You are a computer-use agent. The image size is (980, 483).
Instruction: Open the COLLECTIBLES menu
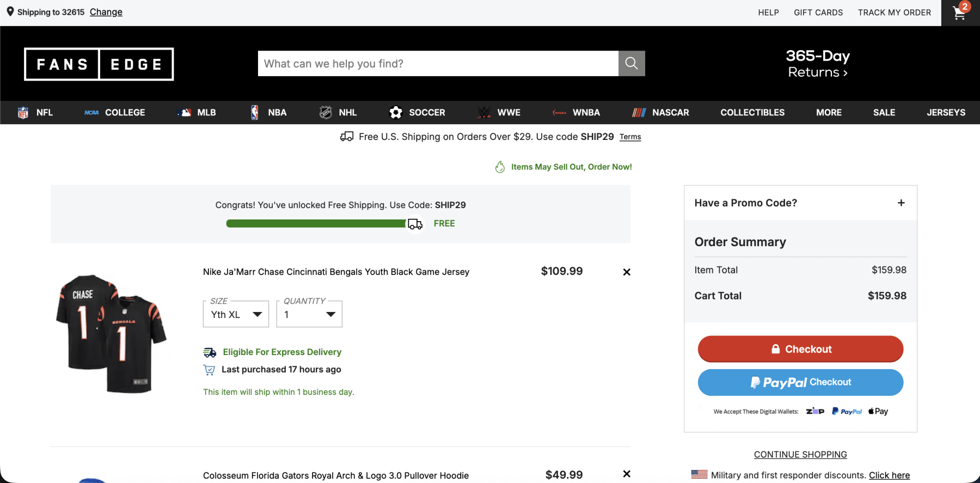pyautogui.click(x=752, y=113)
